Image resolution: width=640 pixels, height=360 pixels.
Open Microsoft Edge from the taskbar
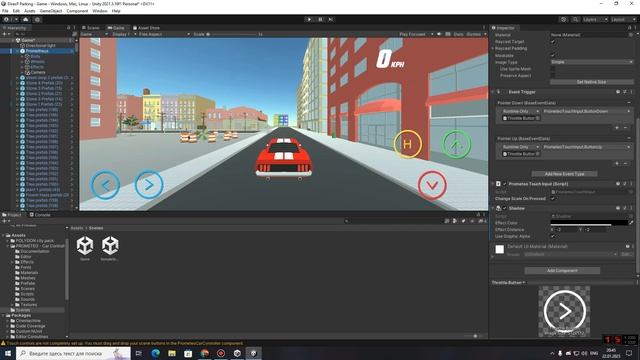tap(156, 353)
